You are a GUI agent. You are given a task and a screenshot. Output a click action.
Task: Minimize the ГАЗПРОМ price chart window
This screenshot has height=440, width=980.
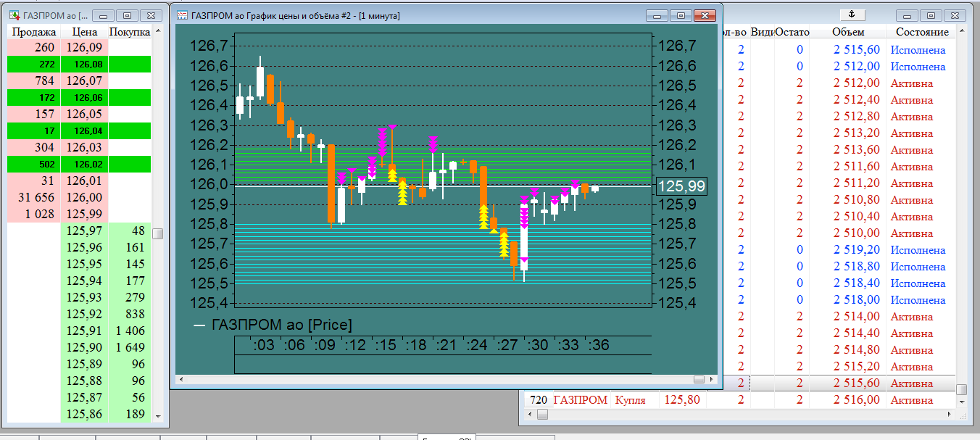(x=658, y=16)
